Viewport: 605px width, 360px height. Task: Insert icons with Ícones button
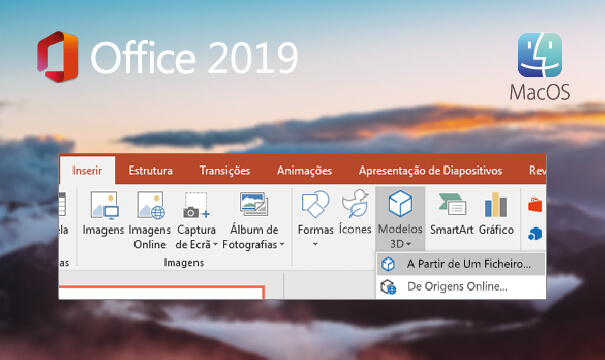pyautogui.click(x=355, y=212)
